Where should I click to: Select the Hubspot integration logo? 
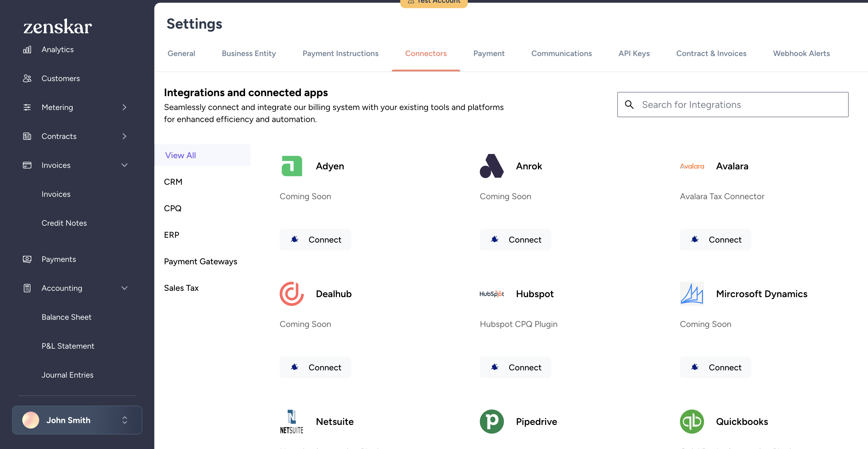point(492,294)
